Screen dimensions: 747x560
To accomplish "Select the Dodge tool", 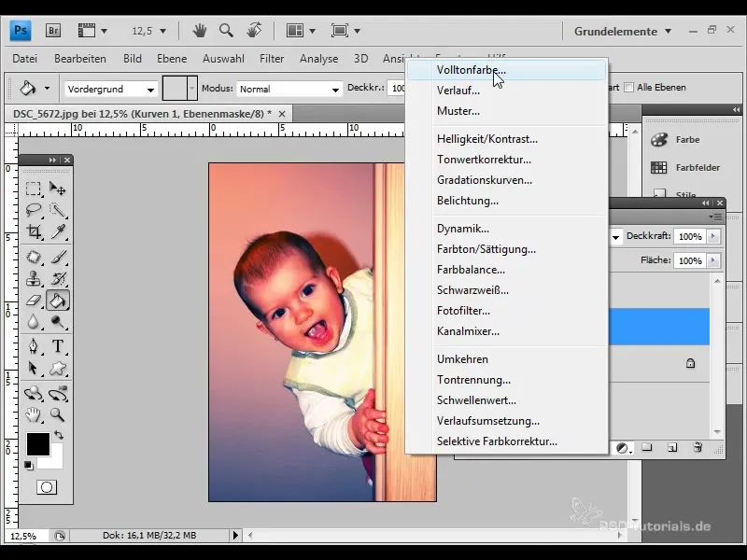I will tap(57, 322).
